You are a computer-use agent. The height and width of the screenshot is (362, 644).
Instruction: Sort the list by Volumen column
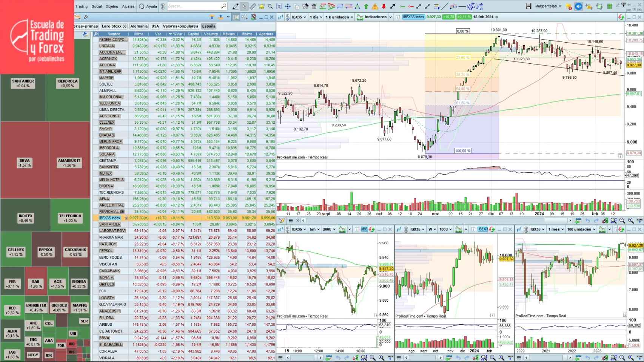(211, 34)
